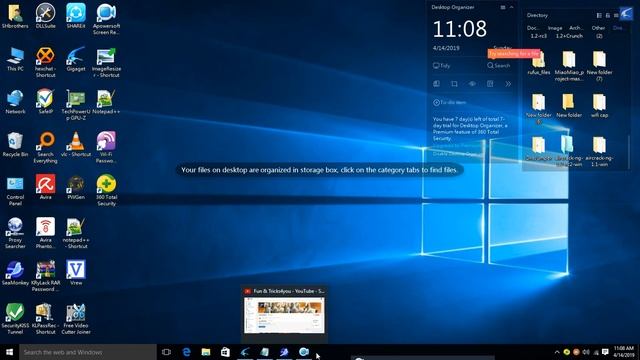Screen dimensions: 640x360
Task: Select the KLPassRec Shortcut icon
Action: 45,319
